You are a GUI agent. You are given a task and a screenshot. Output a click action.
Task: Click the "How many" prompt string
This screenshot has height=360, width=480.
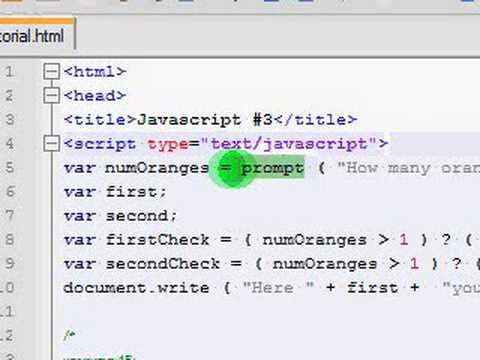(408, 168)
